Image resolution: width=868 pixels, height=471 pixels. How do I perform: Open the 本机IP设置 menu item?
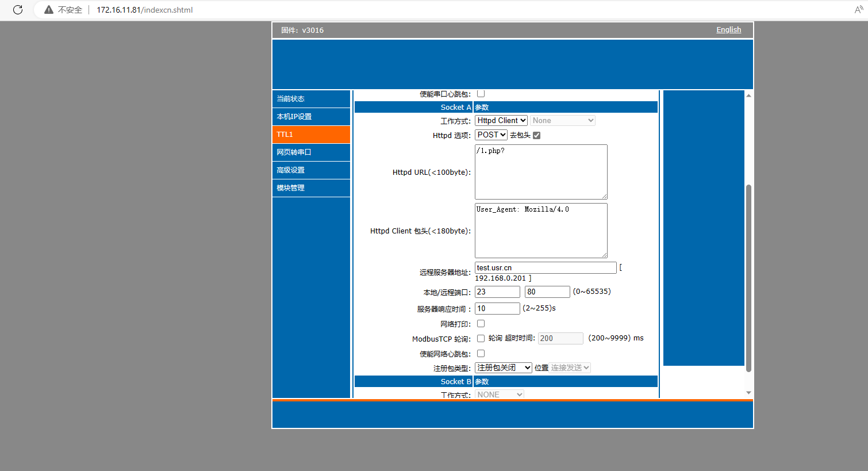(x=311, y=117)
